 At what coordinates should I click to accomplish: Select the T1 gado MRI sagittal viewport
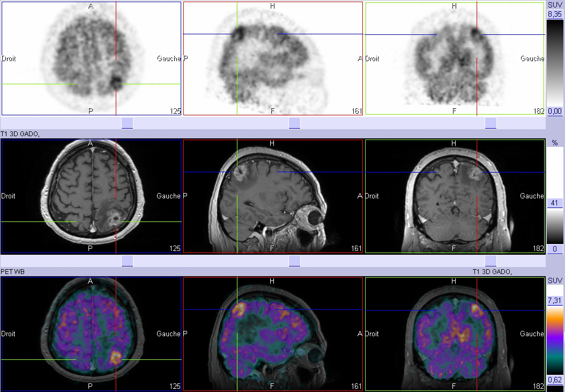[273, 197]
